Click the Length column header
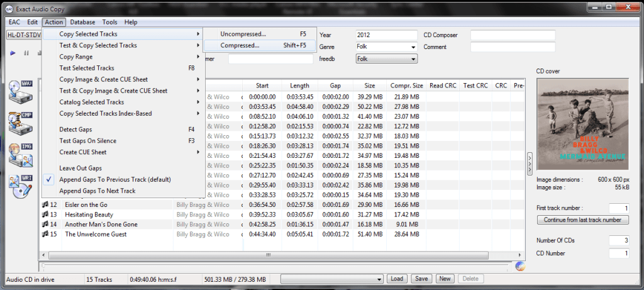 coord(299,86)
